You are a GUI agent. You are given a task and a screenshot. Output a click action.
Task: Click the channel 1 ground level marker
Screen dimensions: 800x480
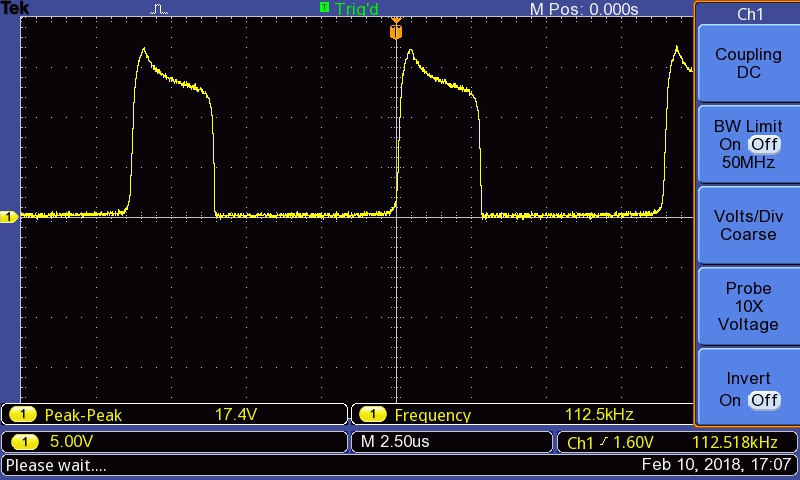9,217
